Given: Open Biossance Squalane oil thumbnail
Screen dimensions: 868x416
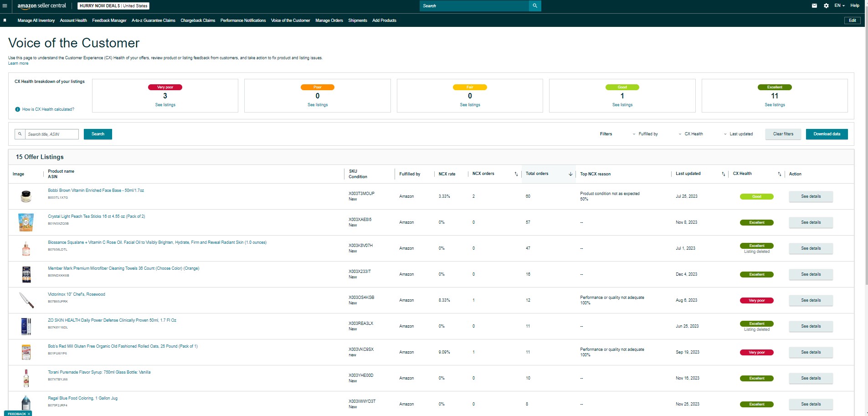Looking at the screenshot, I should pos(26,248).
